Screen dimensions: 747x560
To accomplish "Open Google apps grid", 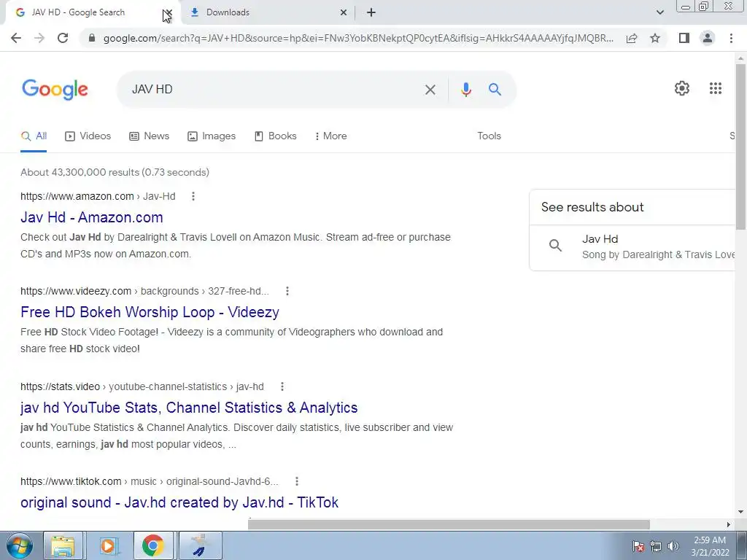I will tap(715, 88).
